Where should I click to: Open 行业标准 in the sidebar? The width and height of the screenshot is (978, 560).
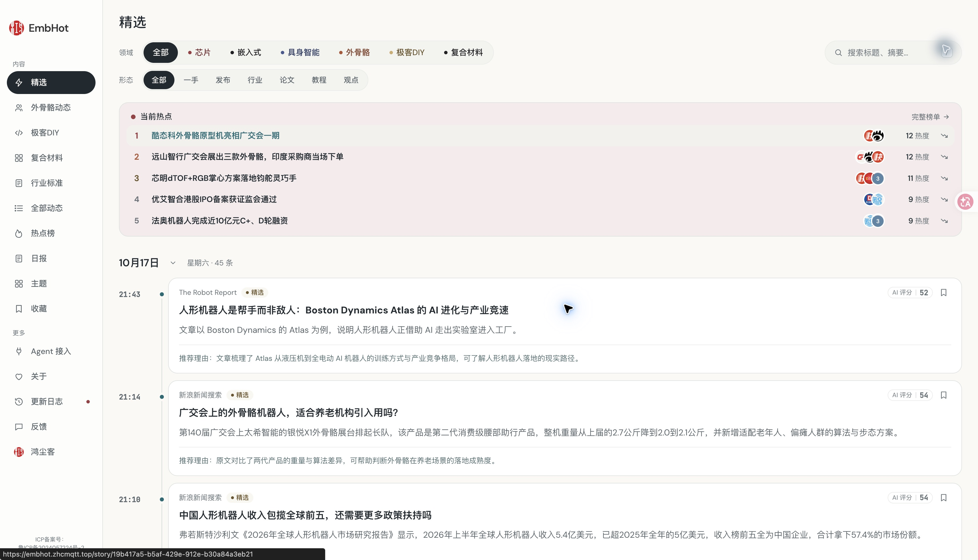51,183
